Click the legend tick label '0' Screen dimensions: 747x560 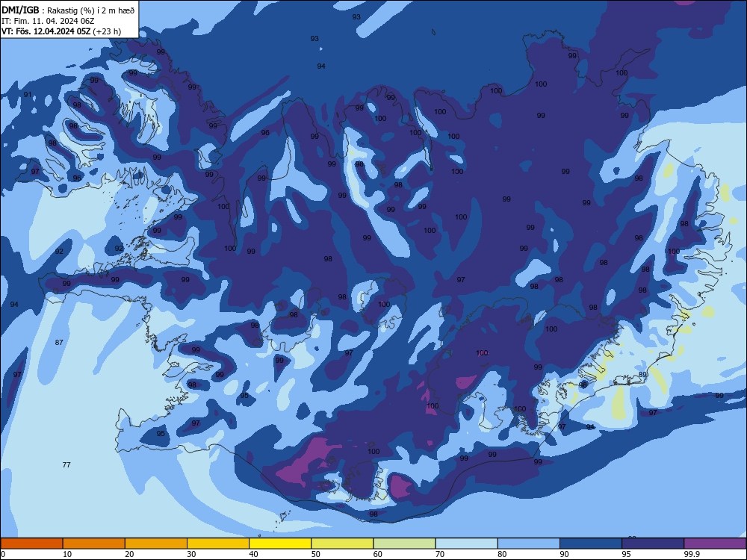point(3,554)
